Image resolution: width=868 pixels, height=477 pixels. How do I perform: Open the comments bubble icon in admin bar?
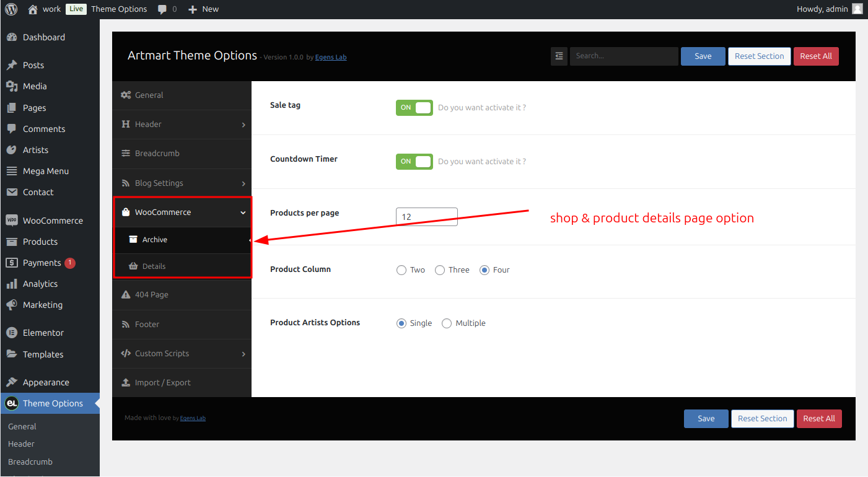pyautogui.click(x=162, y=9)
